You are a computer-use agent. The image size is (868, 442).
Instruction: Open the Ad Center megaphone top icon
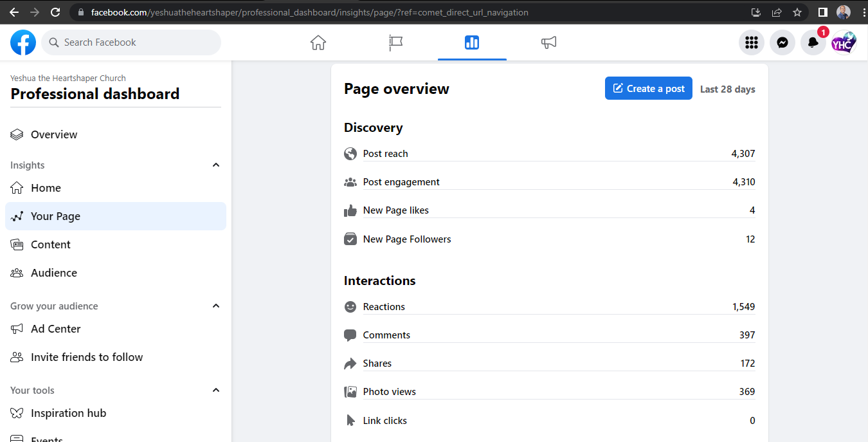pos(548,42)
